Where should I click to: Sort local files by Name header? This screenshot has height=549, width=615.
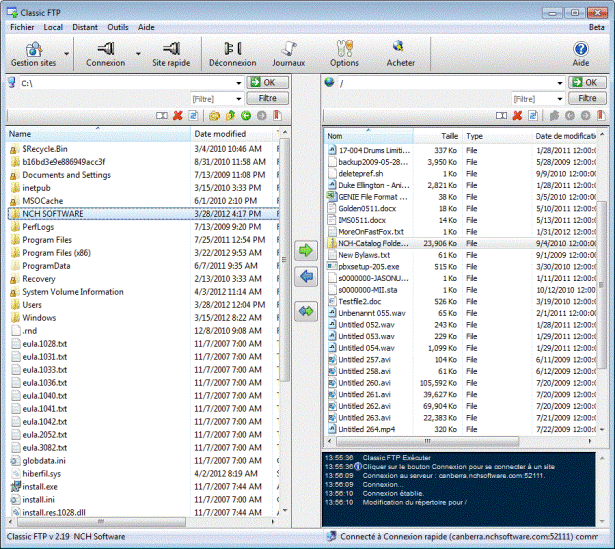(98, 134)
